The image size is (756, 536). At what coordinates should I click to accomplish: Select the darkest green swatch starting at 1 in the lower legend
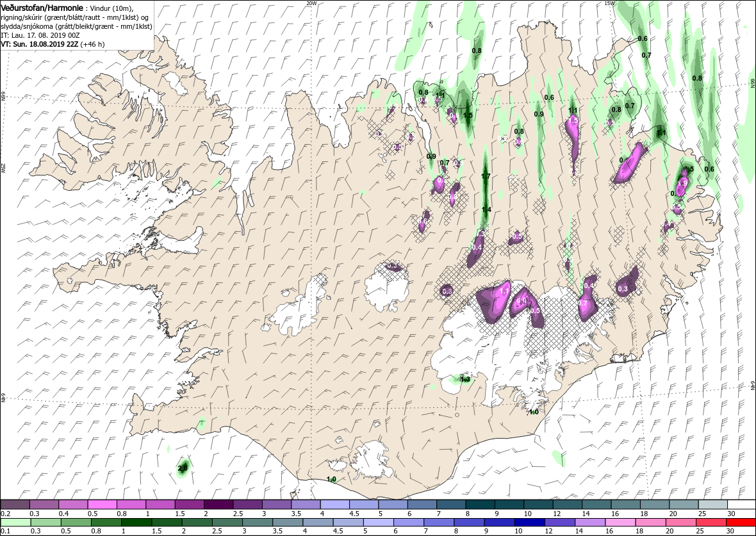pos(136,523)
